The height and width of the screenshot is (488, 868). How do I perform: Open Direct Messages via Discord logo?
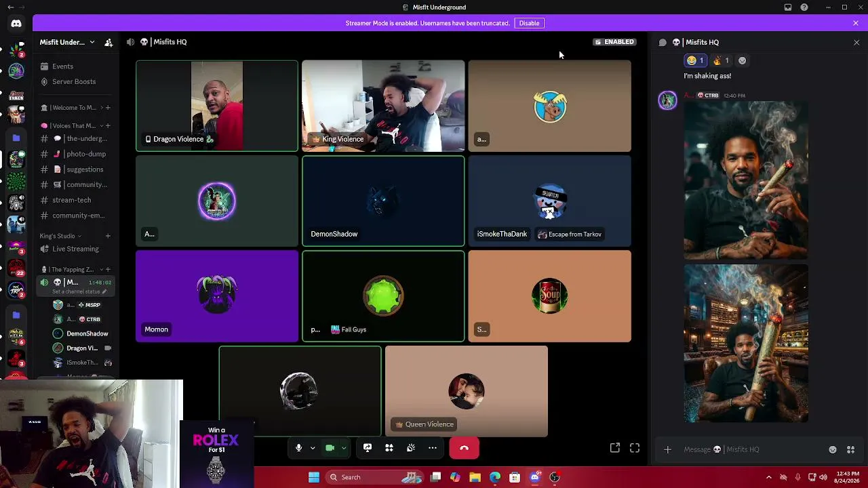16,24
